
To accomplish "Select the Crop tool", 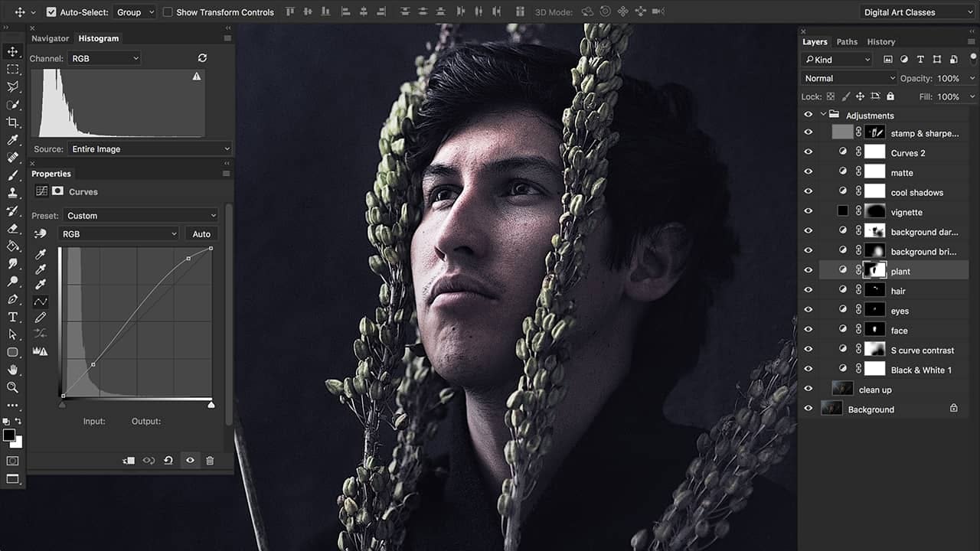I will tap(11, 122).
